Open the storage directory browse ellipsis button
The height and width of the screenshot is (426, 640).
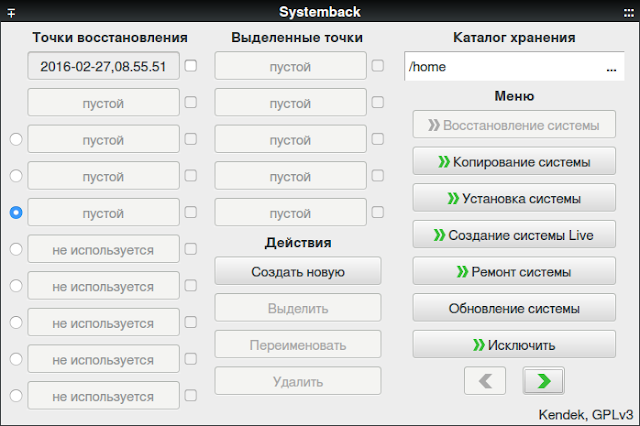(x=611, y=67)
